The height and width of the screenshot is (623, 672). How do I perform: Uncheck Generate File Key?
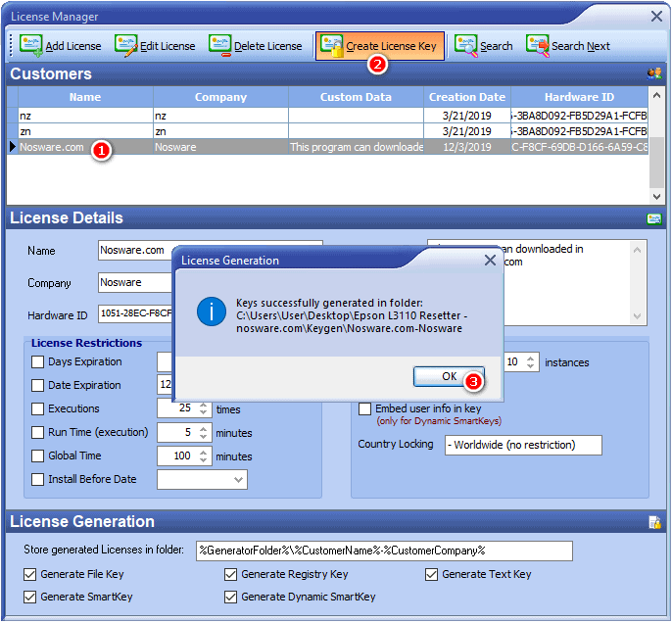[x=30, y=575]
